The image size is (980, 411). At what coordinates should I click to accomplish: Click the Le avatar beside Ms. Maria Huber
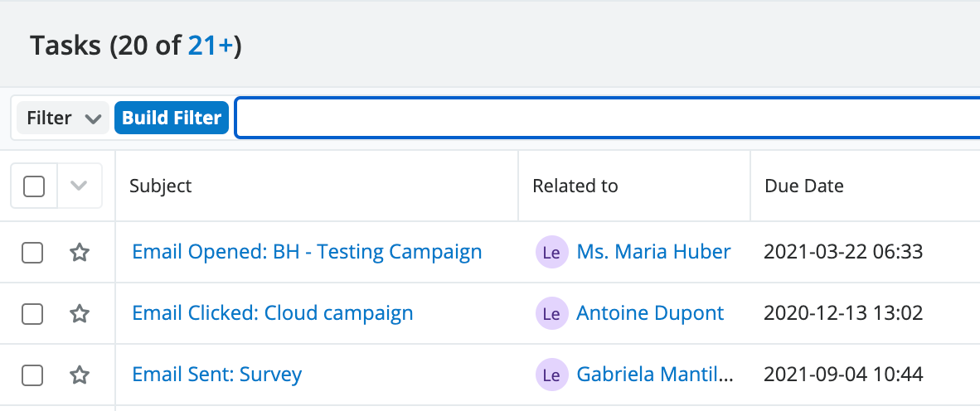pyautogui.click(x=551, y=253)
